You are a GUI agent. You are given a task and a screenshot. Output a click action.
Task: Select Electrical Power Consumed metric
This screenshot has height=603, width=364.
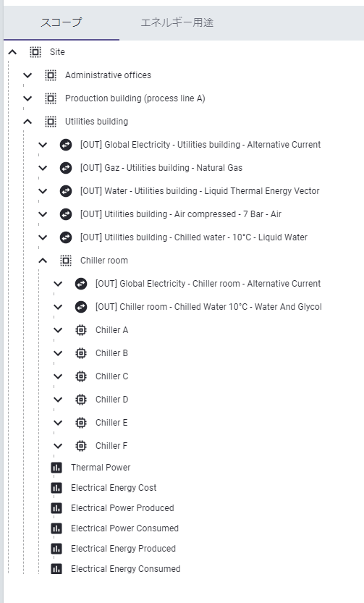pyautogui.click(x=125, y=528)
